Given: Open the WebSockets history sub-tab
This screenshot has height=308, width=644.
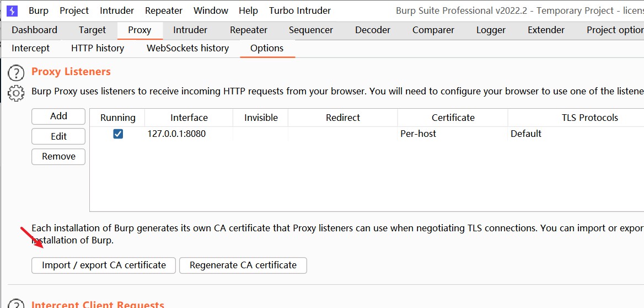Looking at the screenshot, I should [187, 48].
